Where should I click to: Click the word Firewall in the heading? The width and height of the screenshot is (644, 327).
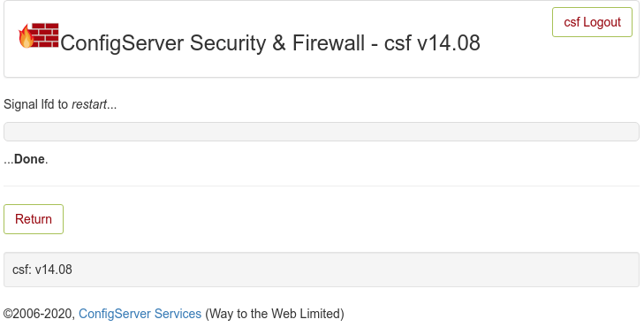(329, 42)
